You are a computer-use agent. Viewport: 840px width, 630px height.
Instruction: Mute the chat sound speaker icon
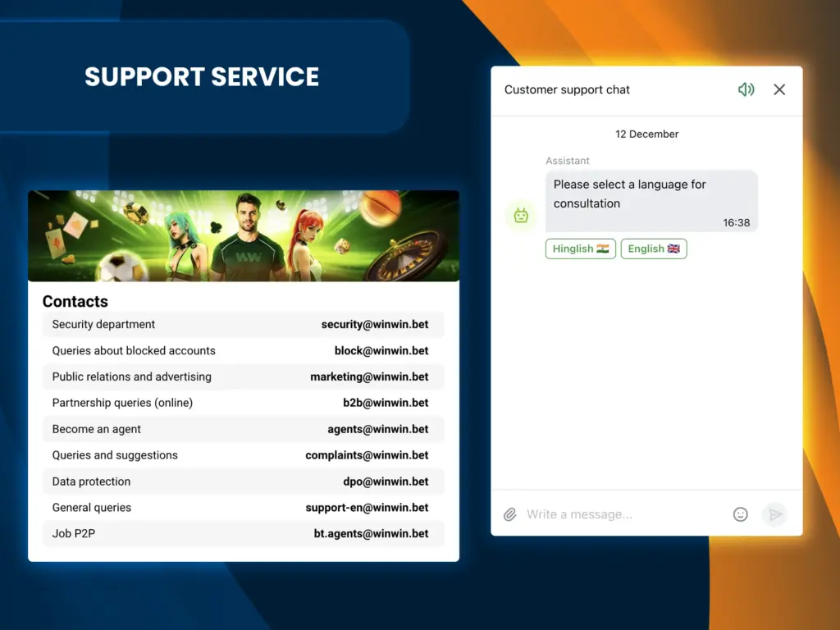point(746,89)
